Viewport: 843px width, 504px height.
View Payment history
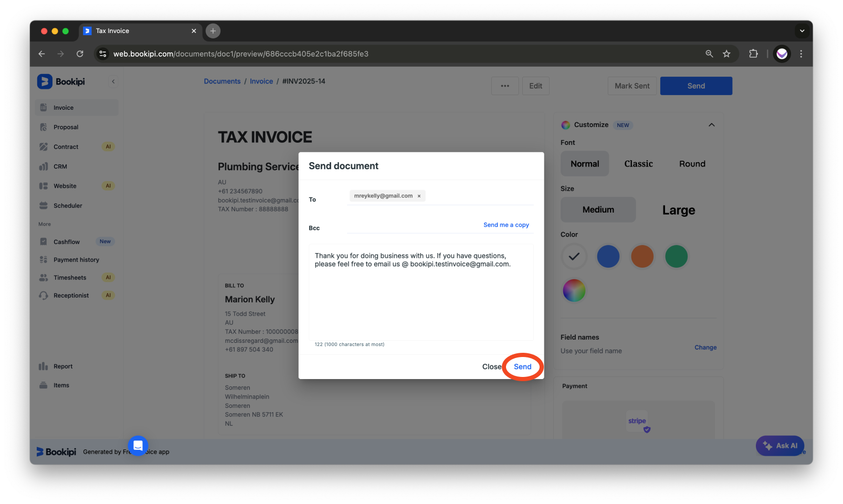pos(76,259)
